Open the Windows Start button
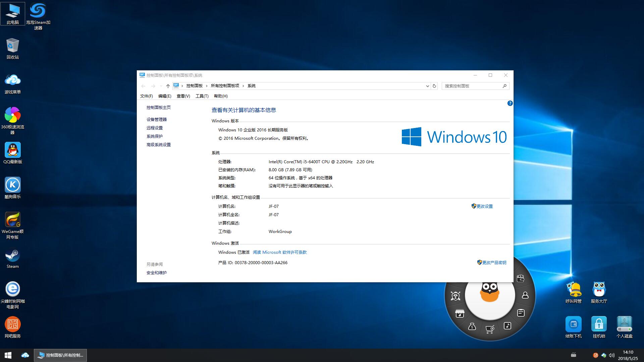This screenshot has height=362, width=644. pyautogui.click(x=8, y=355)
